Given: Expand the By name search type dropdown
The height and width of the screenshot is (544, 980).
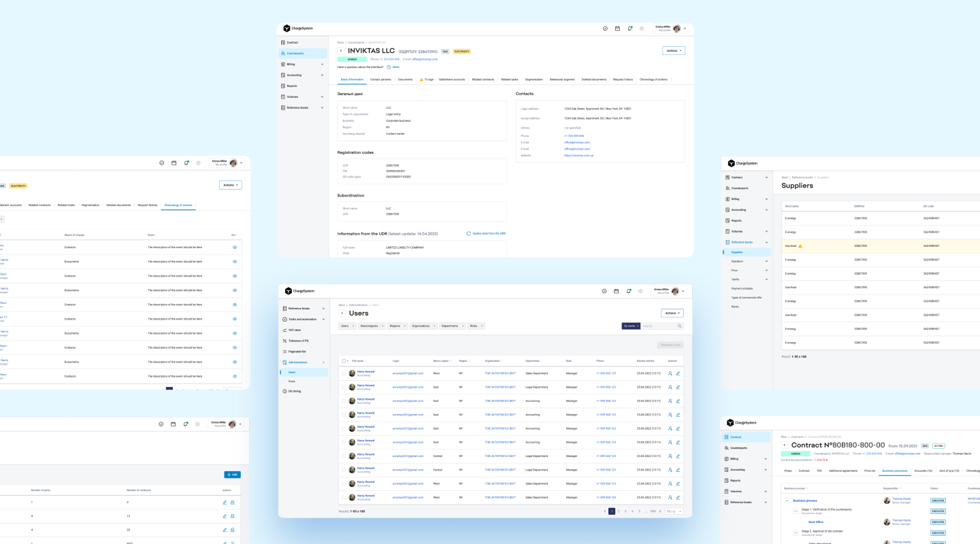Looking at the screenshot, I should (x=631, y=326).
